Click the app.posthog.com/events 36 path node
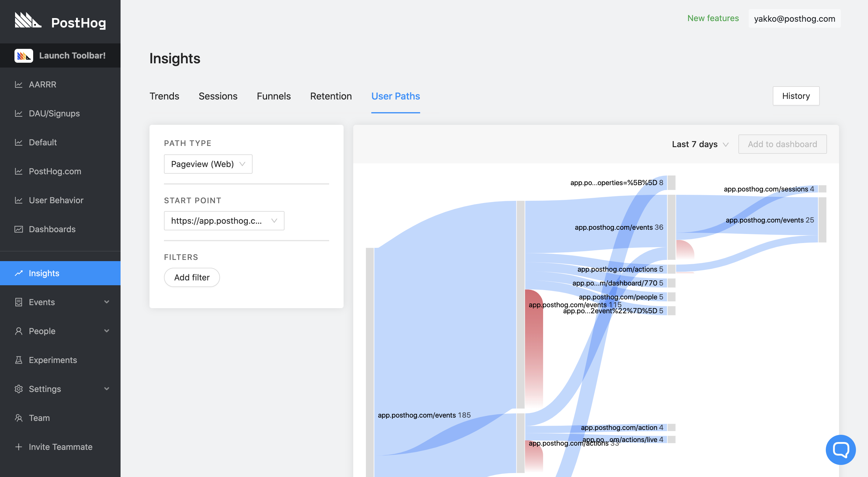Screen dimensions: 868x477 tap(671, 227)
